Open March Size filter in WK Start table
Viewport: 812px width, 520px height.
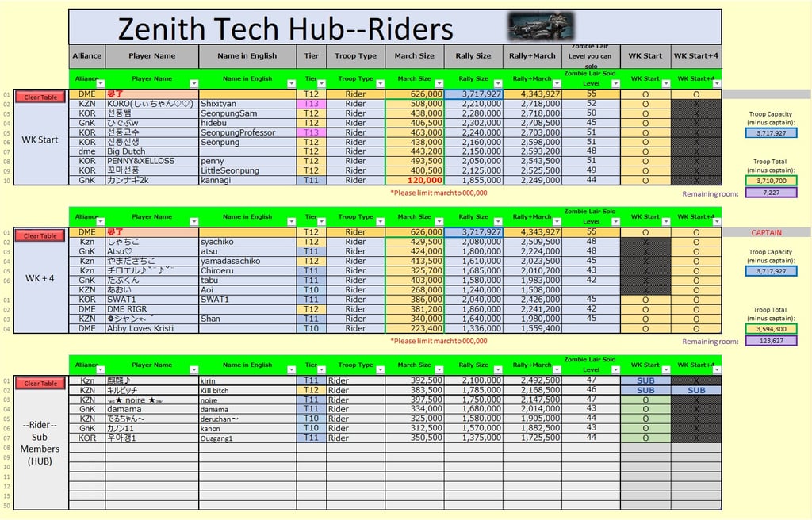click(x=439, y=84)
